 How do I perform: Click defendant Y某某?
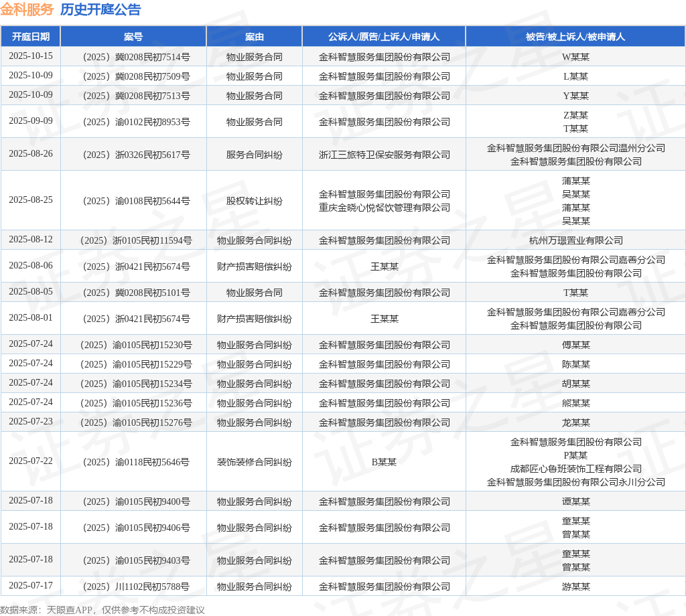pos(575,96)
